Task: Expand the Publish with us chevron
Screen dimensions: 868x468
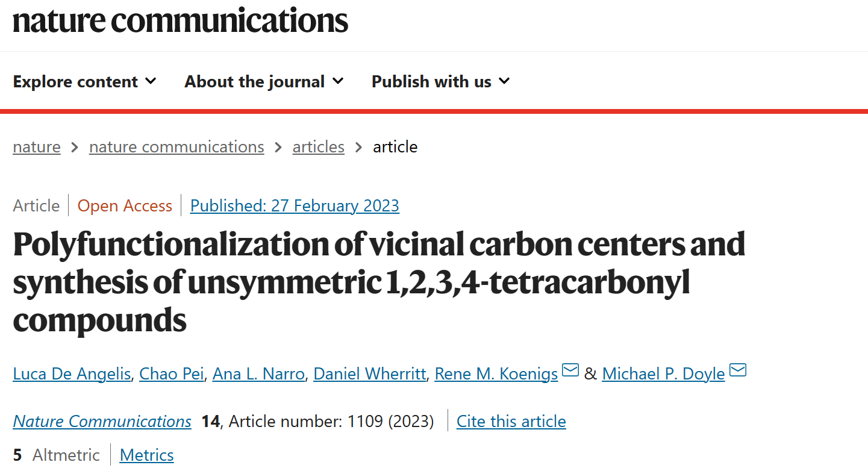Action: click(x=504, y=81)
